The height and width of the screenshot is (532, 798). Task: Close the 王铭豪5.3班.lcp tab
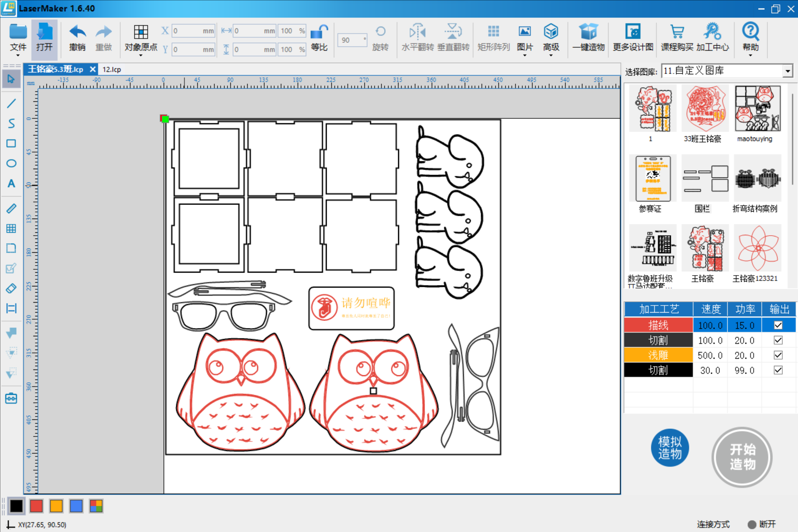tap(93, 69)
